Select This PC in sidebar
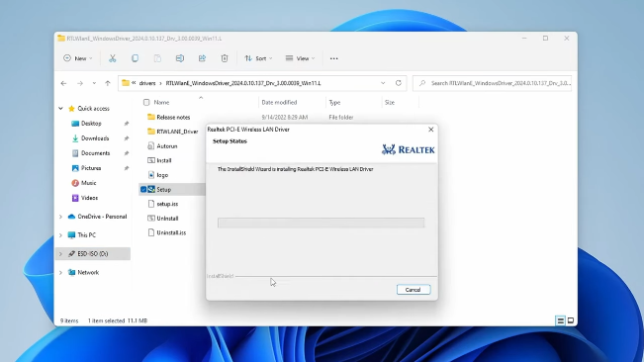This screenshot has width=644, height=362. click(x=87, y=235)
